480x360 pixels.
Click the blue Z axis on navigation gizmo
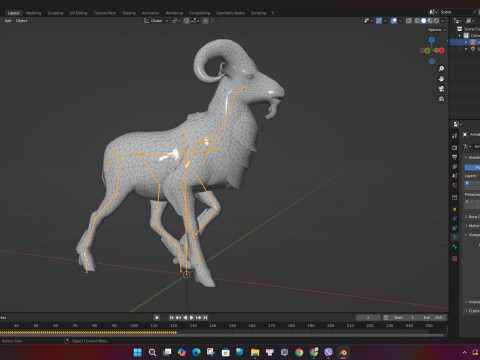432,40
